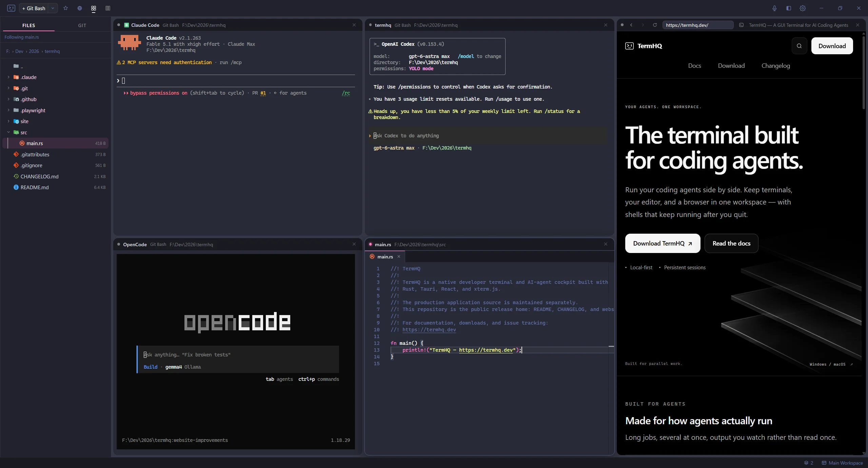
Task: Click the pink status dot on main.rs pane
Action: click(x=370, y=244)
